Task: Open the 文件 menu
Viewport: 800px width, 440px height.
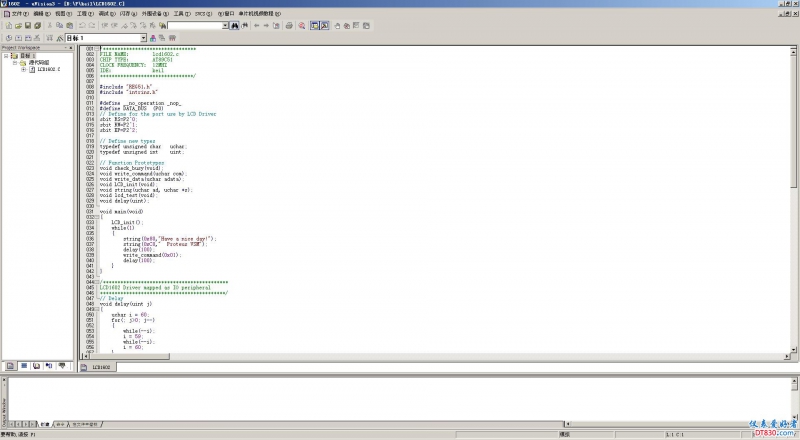Action: tap(17, 14)
